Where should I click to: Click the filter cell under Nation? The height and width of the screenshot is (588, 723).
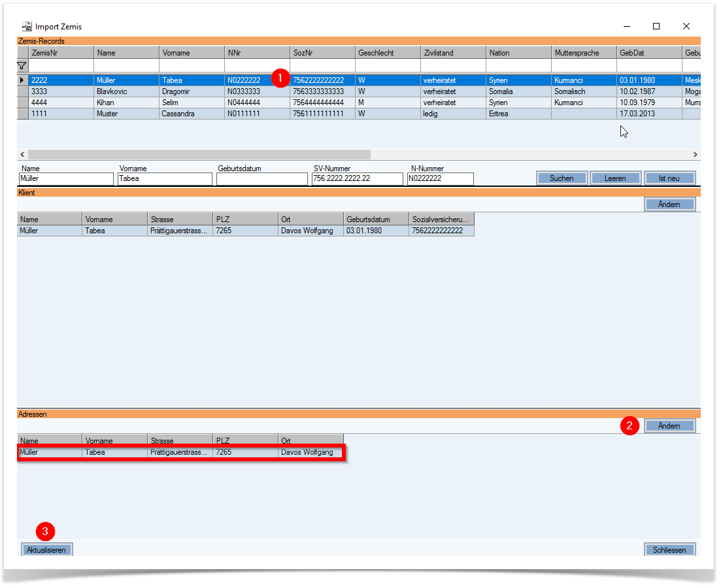pyautogui.click(x=519, y=66)
